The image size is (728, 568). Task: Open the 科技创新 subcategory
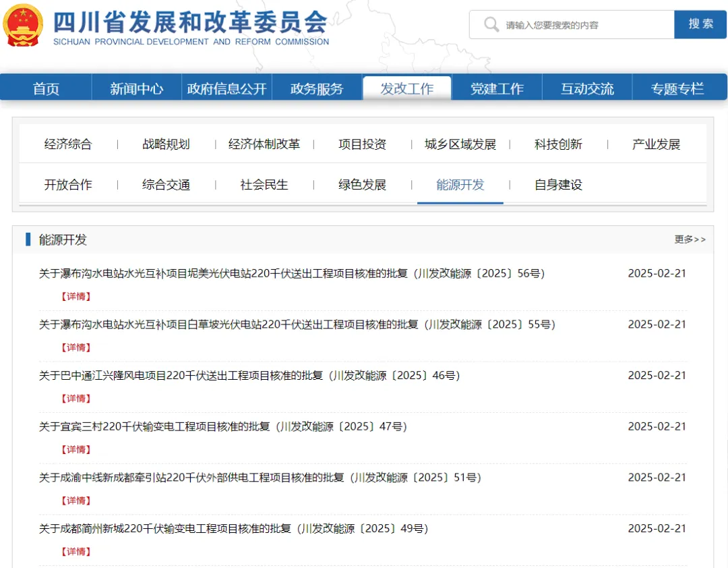pyautogui.click(x=558, y=144)
